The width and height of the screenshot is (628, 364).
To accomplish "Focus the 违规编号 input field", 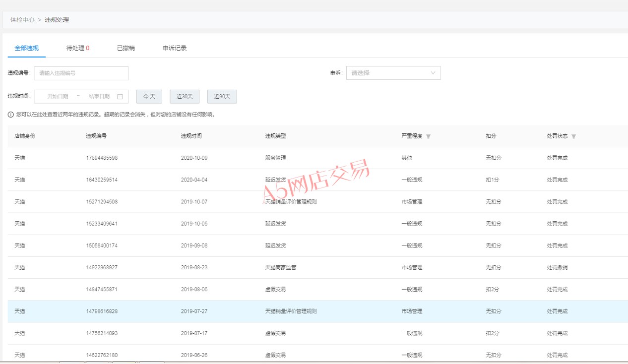I will (81, 73).
